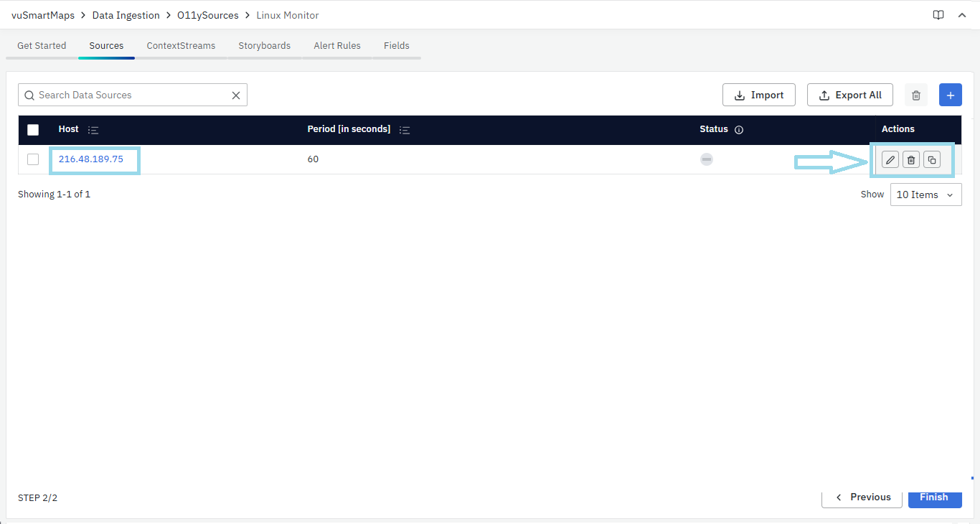Viewport: 980px width, 524px height.
Task: Open the clone source icon in Actions
Action: (931, 159)
